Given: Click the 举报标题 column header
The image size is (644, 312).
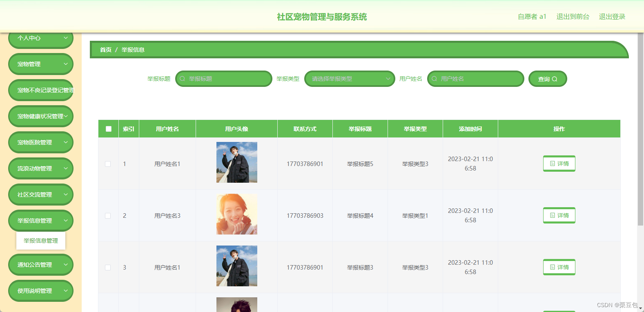Looking at the screenshot, I should point(360,129).
